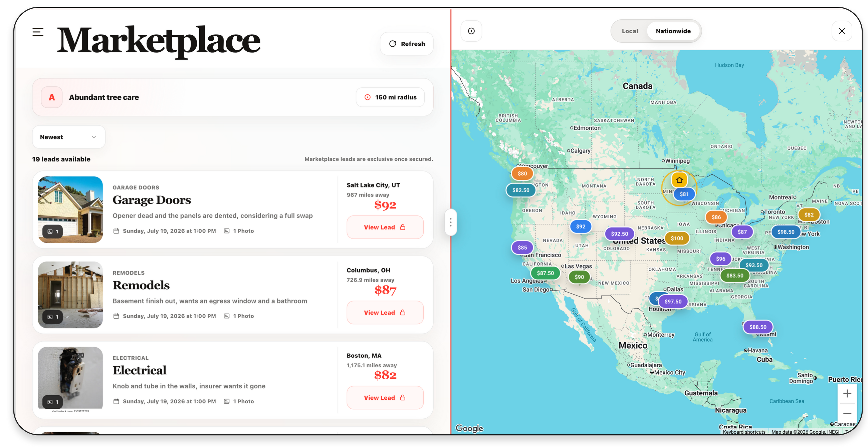Image resolution: width=868 pixels, height=447 pixels.
Task: Select the $81 map pin in Minnesota
Action: coord(684,194)
